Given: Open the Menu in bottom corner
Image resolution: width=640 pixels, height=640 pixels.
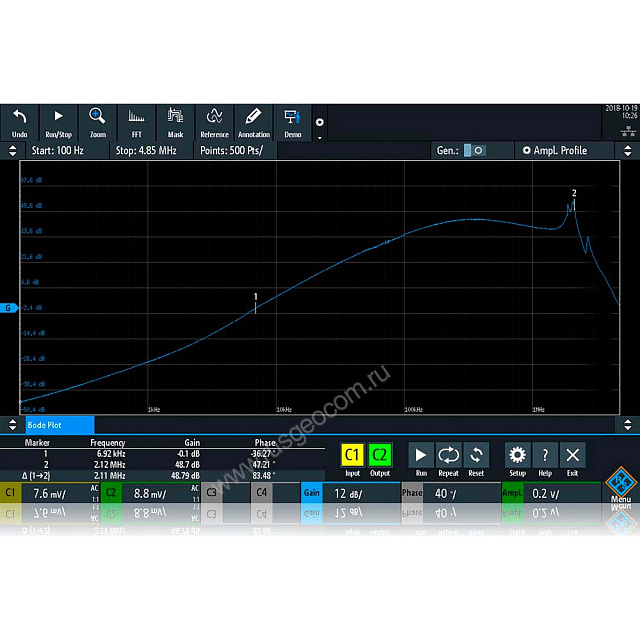Looking at the screenshot, I should (x=620, y=485).
